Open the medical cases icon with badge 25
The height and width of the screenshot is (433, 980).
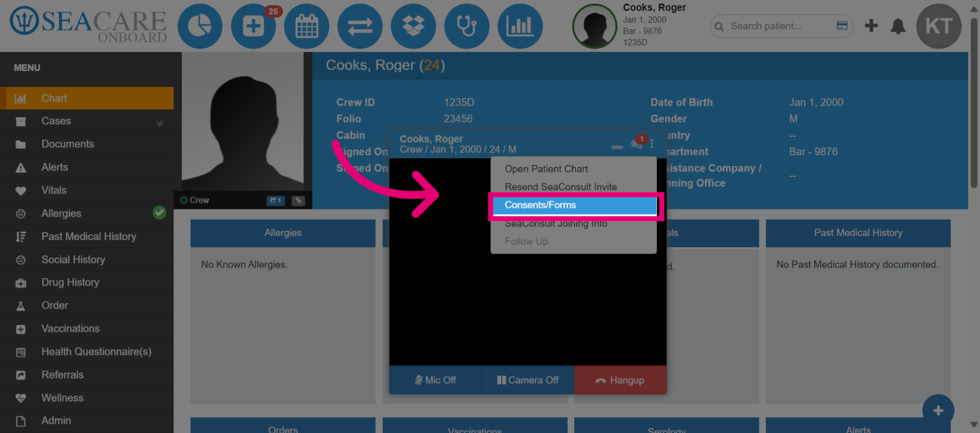click(254, 26)
